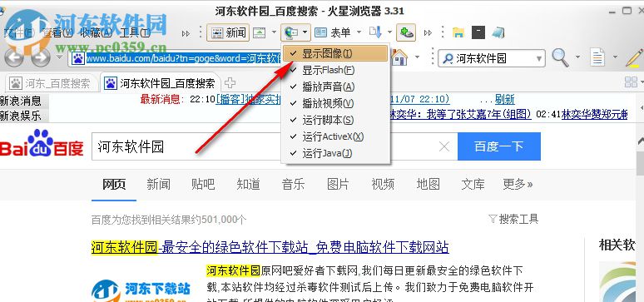Select the 贴吧 search category tab
The height and width of the screenshot is (302, 644).
203,184
